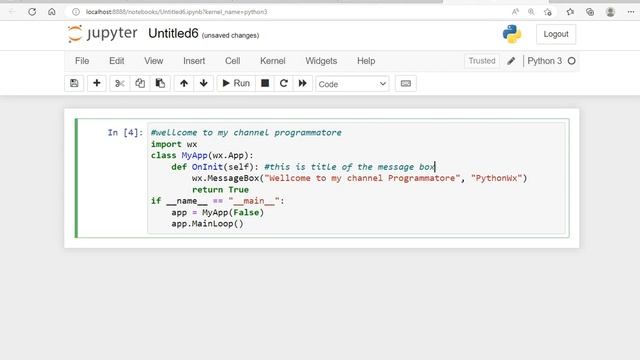
Task: Open the Help menu
Action: coord(366,61)
